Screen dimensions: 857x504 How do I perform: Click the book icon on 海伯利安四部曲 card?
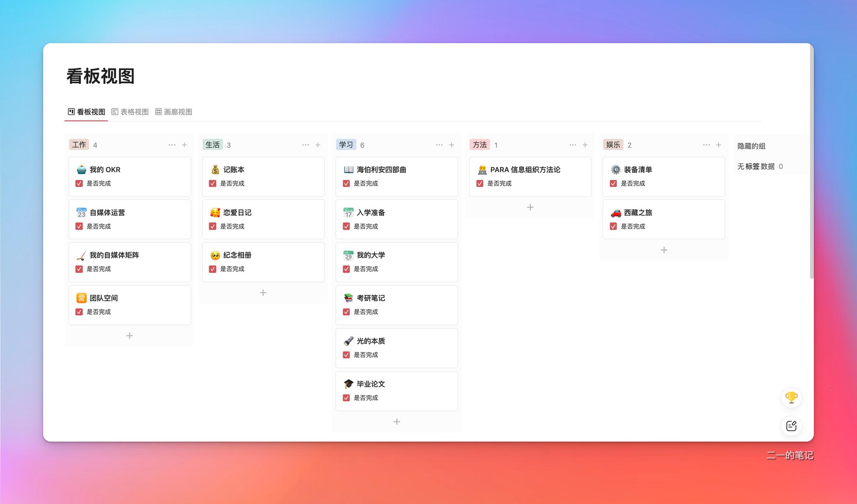(x=348, y=170)
